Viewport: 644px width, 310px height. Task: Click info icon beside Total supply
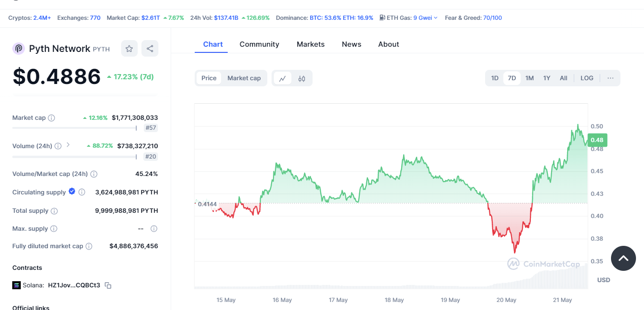pyautogui.click(x=54, y=211)
